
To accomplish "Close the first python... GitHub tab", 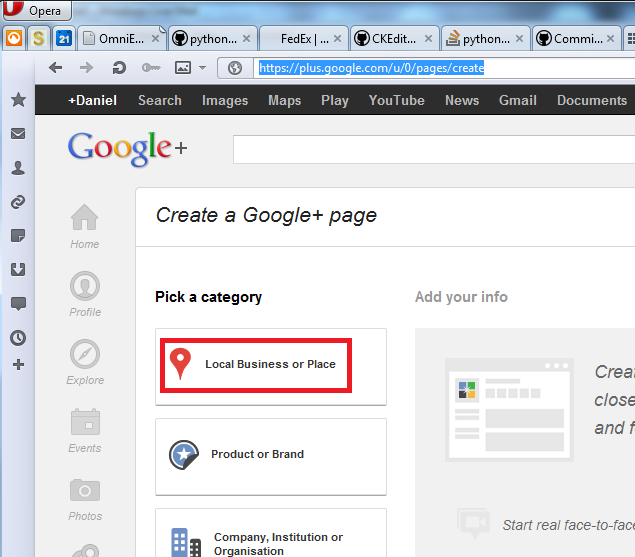I will (x=246, y=39).
